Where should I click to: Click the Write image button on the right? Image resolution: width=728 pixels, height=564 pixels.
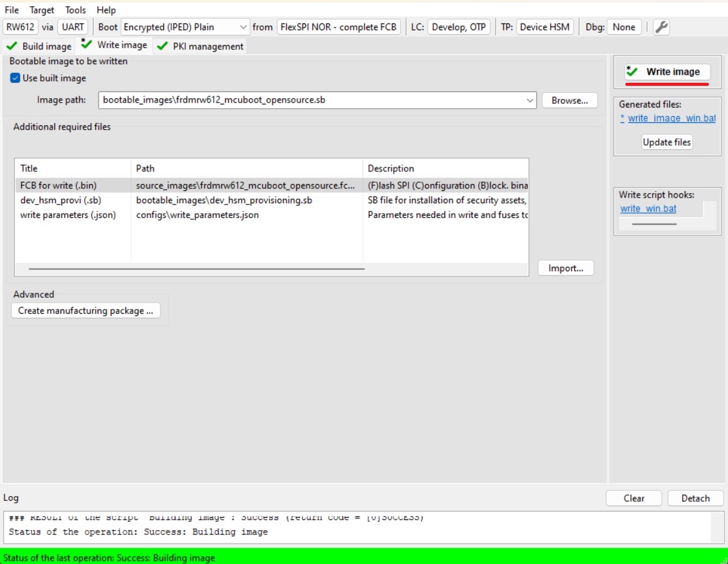coord(667,72)
